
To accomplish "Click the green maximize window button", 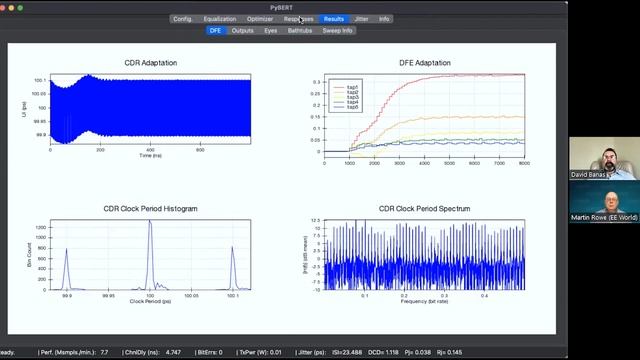I will pyautogui.click(x=20, y=8).
